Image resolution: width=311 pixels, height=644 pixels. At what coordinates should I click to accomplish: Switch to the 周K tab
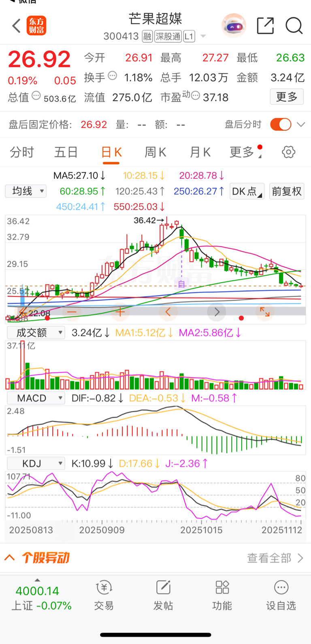click(155, 152)
